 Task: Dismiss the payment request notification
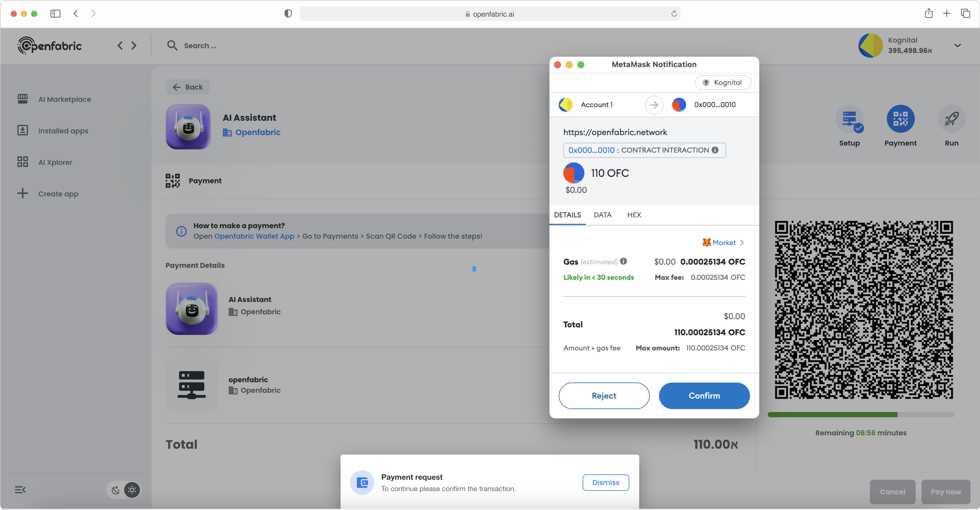coord(605,482)
